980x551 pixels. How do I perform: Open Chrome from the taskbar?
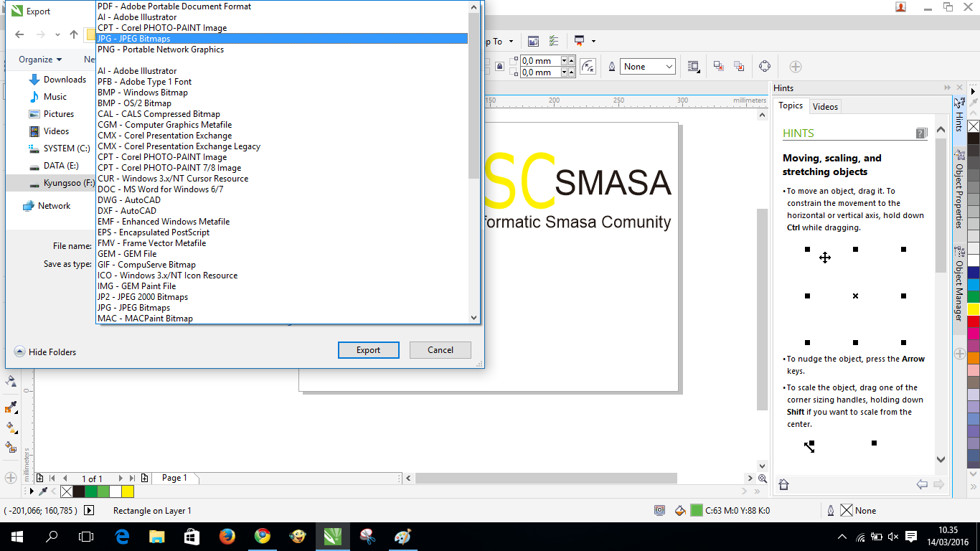[x=263, y=537]
